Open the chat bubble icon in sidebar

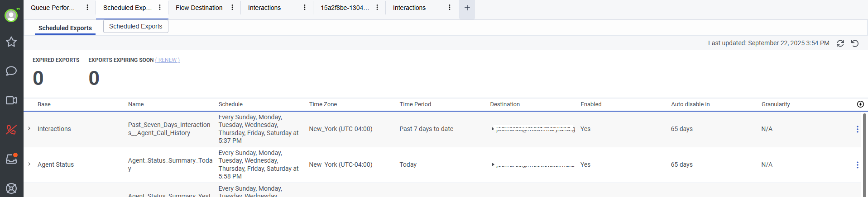click(x=11, y=71)
